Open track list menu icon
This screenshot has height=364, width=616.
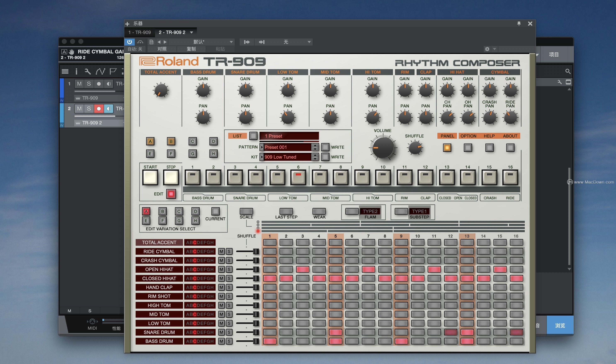tap(65, 71)
